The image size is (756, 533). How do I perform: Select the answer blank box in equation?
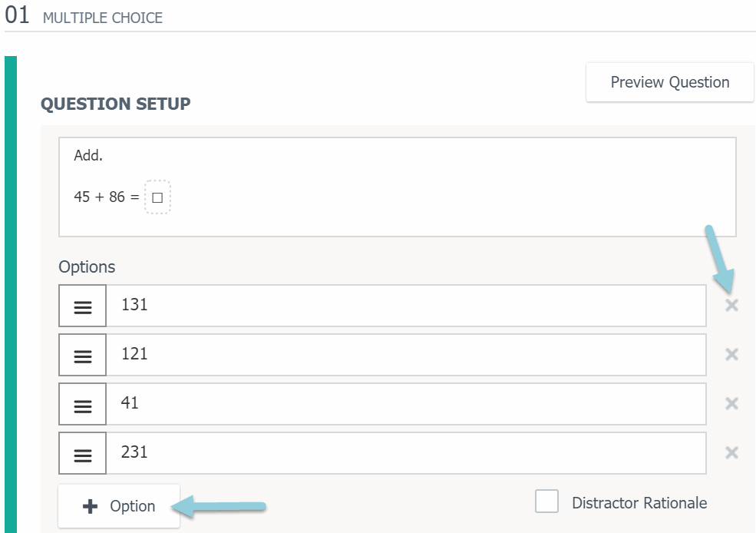coord(157,197)
